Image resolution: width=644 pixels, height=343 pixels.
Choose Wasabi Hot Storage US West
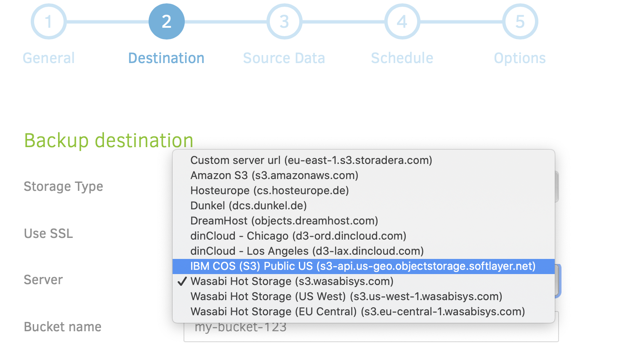click(x=346, y=296)
